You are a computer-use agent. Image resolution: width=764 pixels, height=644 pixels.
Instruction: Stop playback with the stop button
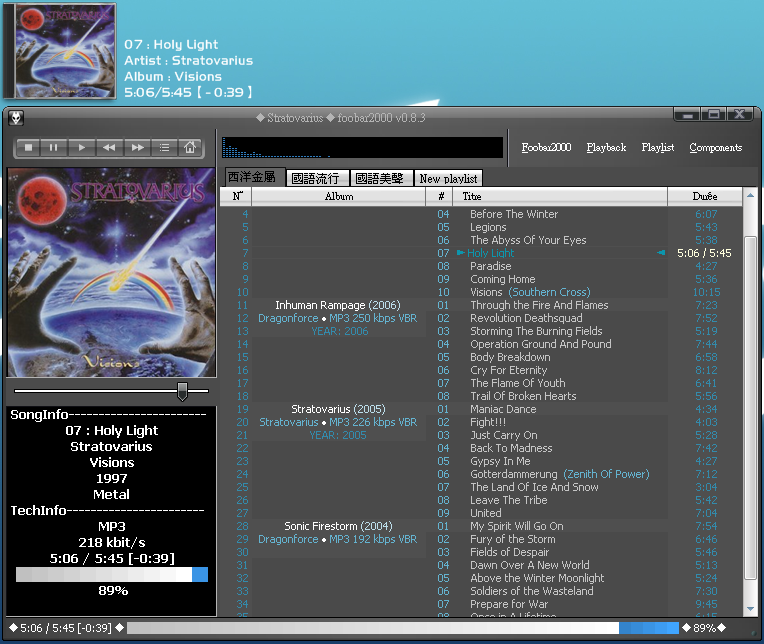29,147
